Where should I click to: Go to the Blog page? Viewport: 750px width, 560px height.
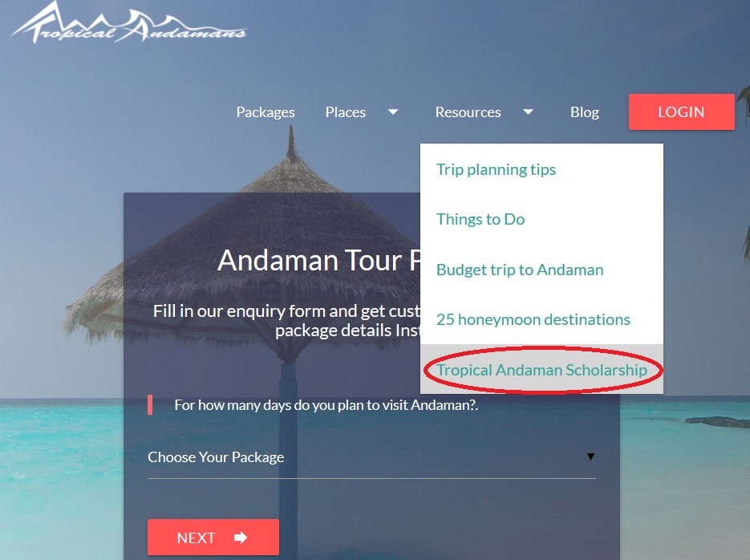pyautogui.click(x=585, y=112)
